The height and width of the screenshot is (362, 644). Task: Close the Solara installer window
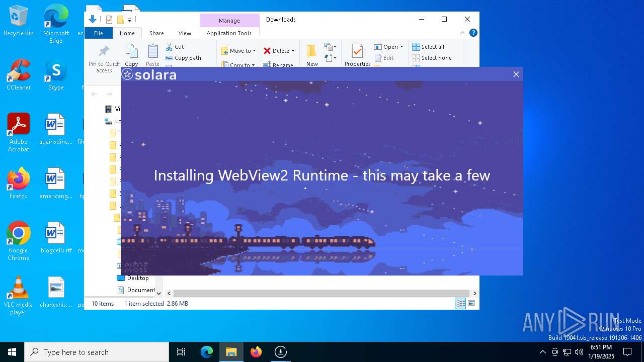[x=516, y=74]
